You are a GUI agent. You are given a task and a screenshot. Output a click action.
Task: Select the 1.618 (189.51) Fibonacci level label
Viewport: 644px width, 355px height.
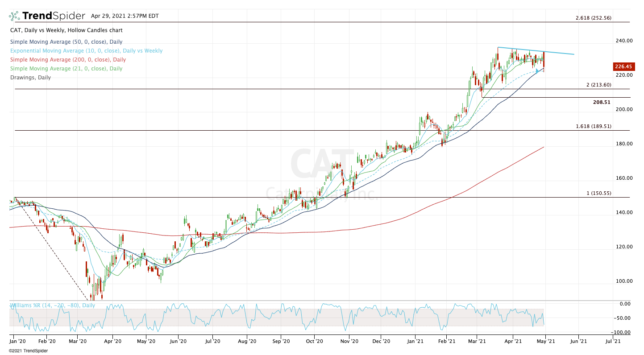click(593, 126)
